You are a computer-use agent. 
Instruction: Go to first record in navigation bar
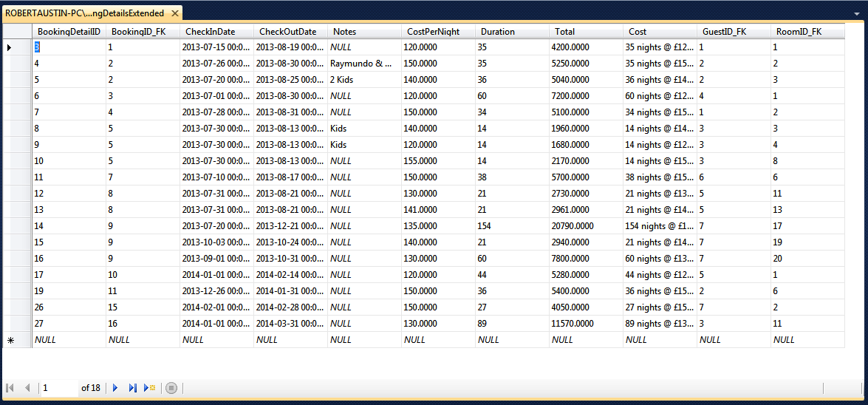click(x=10, y=388)
